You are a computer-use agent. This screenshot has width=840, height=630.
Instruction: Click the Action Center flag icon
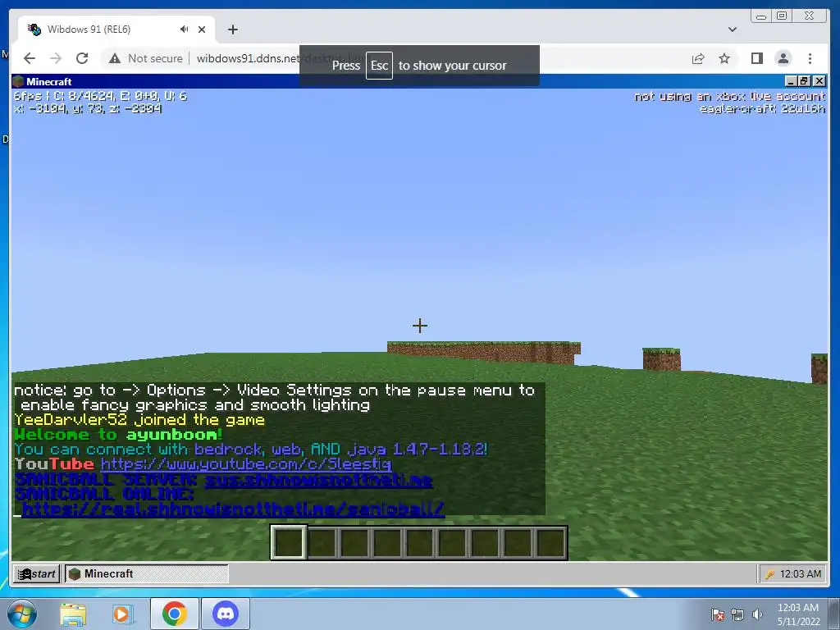[717, 614]
